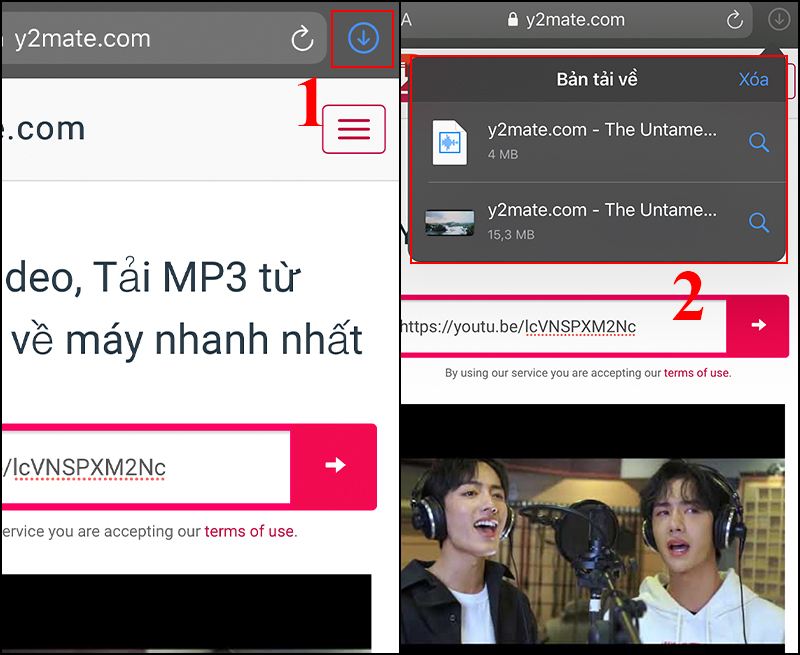Open Safari downloads icon in left screenshot
The image size is (800, 655).
[363, 38]
